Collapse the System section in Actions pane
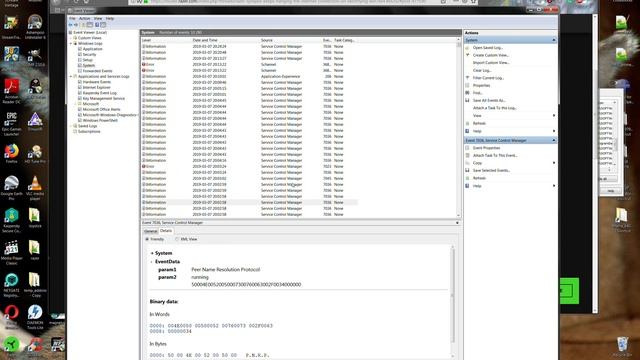This screenshot has height=360, width=640. [554, 40]
